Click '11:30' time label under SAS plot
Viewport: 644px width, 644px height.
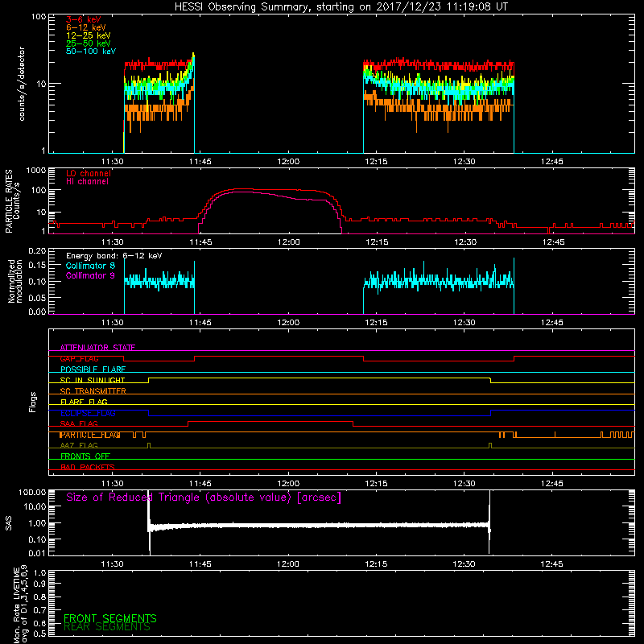(112, 564)
